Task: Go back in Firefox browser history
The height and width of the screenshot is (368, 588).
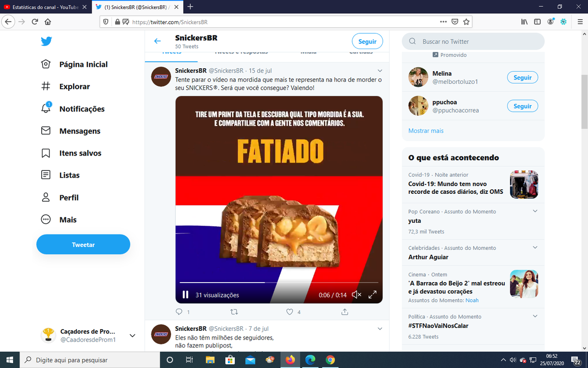Action: point(9,22)
